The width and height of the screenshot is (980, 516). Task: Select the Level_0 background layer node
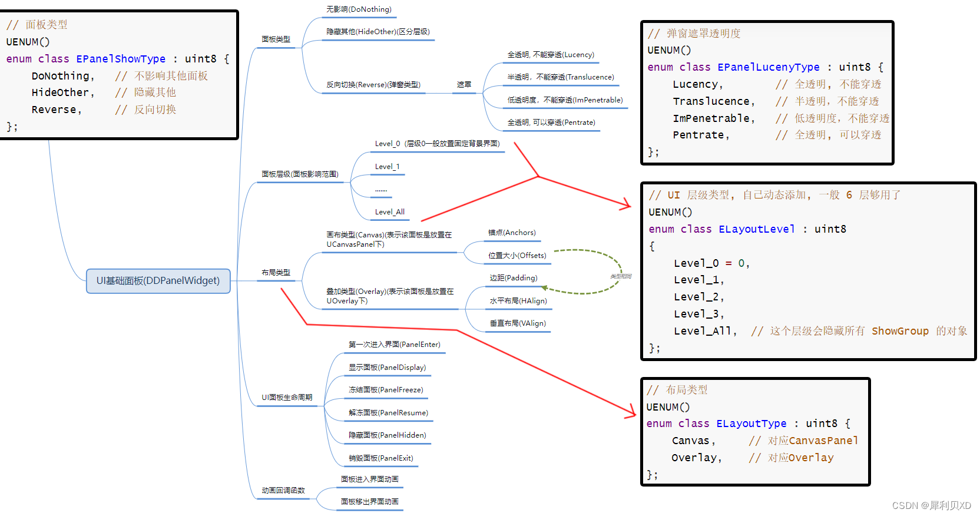click(x=437, y=144)
